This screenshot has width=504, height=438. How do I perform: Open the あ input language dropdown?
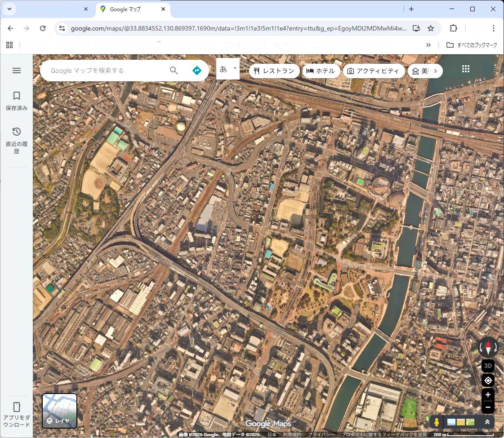point(227,69)
